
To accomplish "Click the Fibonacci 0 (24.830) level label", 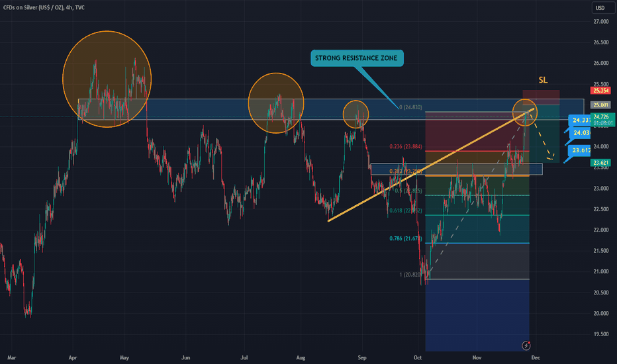I will pos(410,107).
